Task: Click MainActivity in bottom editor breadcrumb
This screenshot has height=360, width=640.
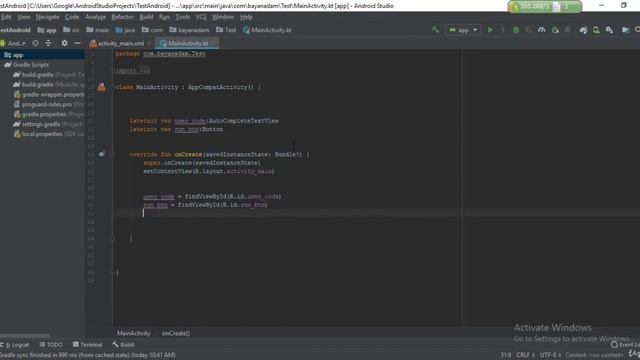Action: (133, 333)
